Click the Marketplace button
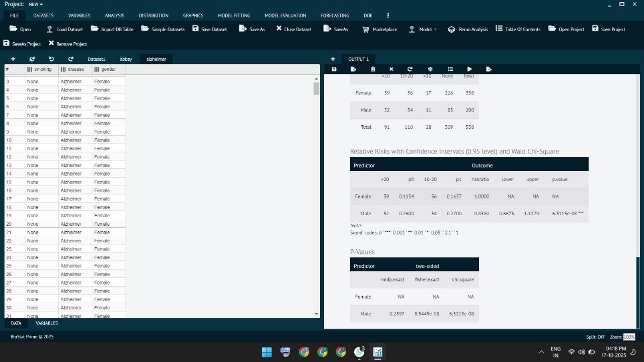Image resolution: width=644 pixels, height=362 pixels. pyautogui.click(x=379, y=29)
